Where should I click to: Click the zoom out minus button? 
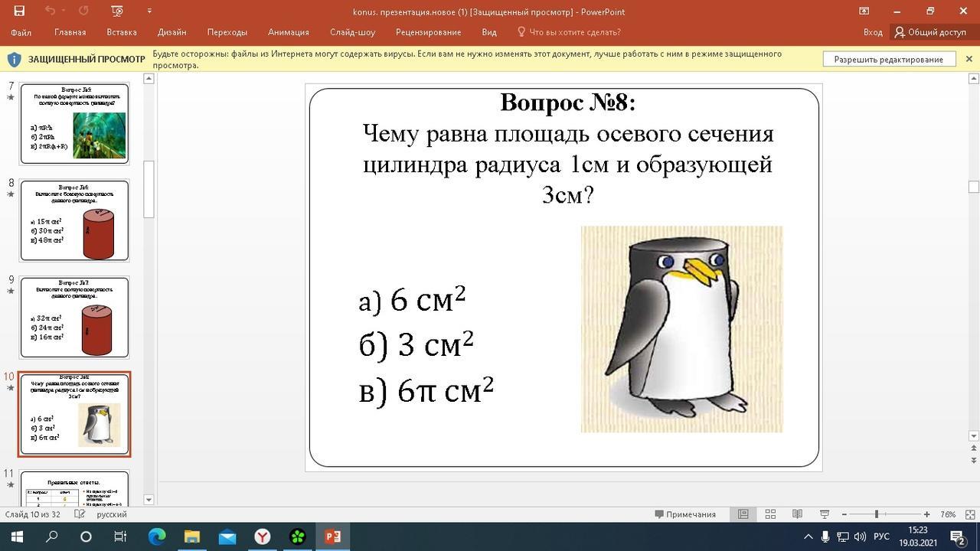[x=844, y=514]
